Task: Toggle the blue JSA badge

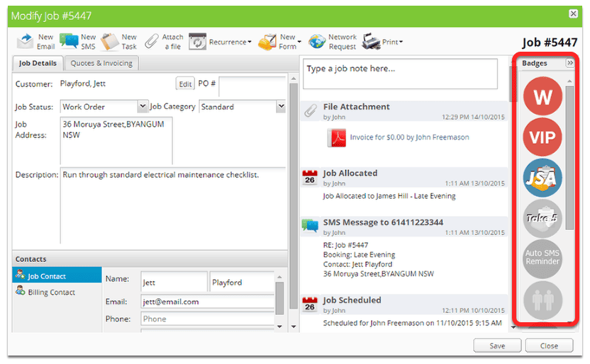Action: 542,178
